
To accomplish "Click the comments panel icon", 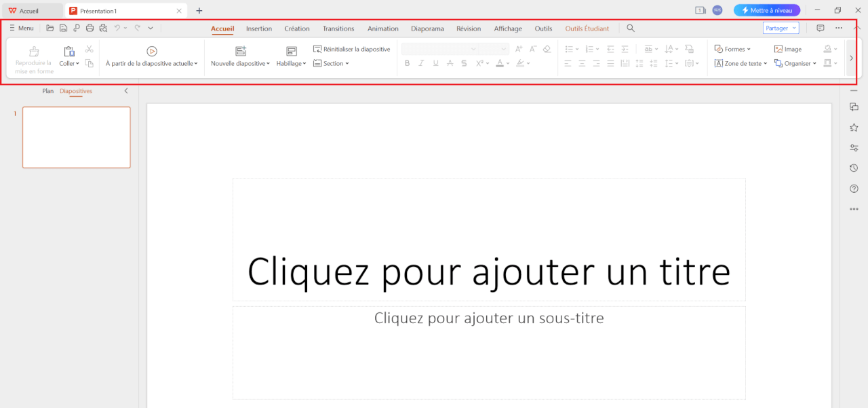I will (x=819, y=28).
